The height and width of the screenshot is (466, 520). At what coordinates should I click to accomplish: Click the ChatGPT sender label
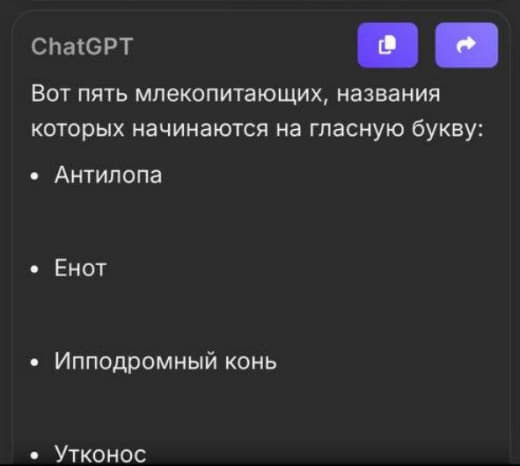pyautogui.click(x=82, y=46)
